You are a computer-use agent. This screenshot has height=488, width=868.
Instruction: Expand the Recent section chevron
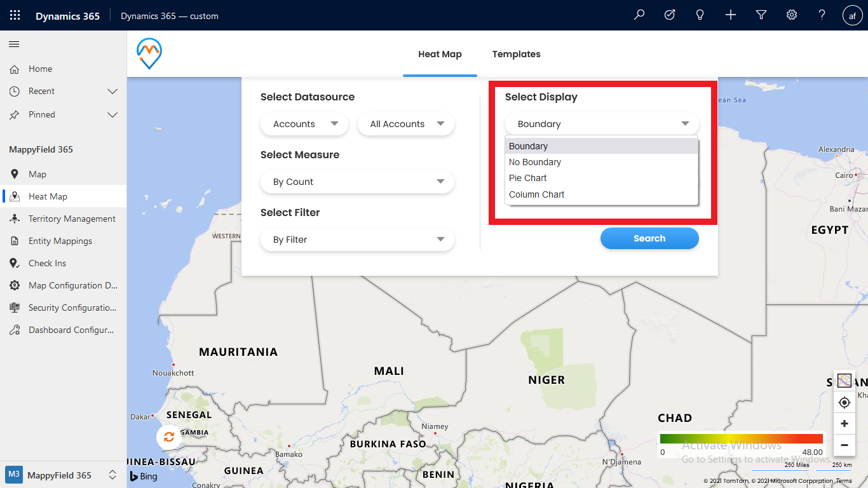pyautogui.click(x=112, y=91)
